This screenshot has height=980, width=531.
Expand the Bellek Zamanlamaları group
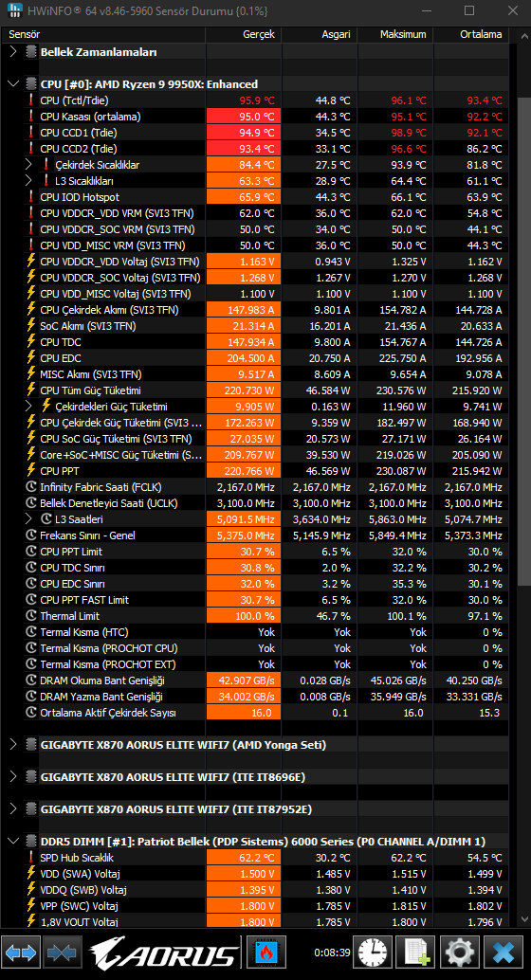pyautogui.click(x=13, y=52)
